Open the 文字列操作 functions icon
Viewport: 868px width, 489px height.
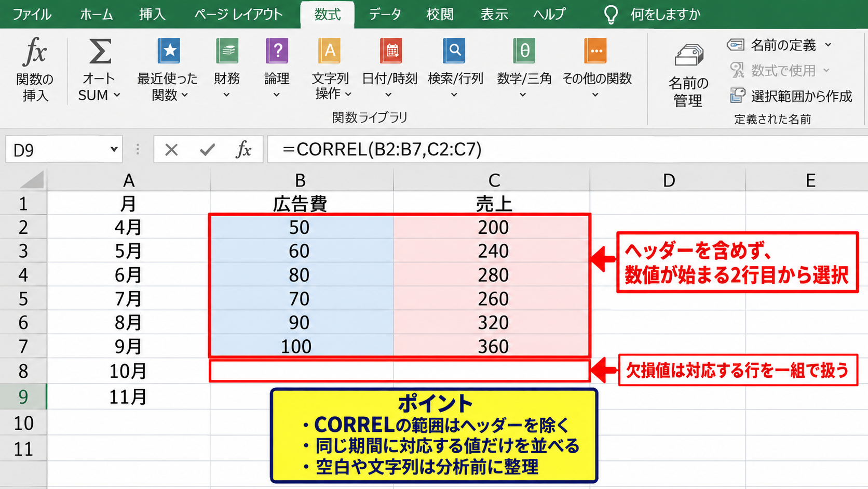[330, 51]
